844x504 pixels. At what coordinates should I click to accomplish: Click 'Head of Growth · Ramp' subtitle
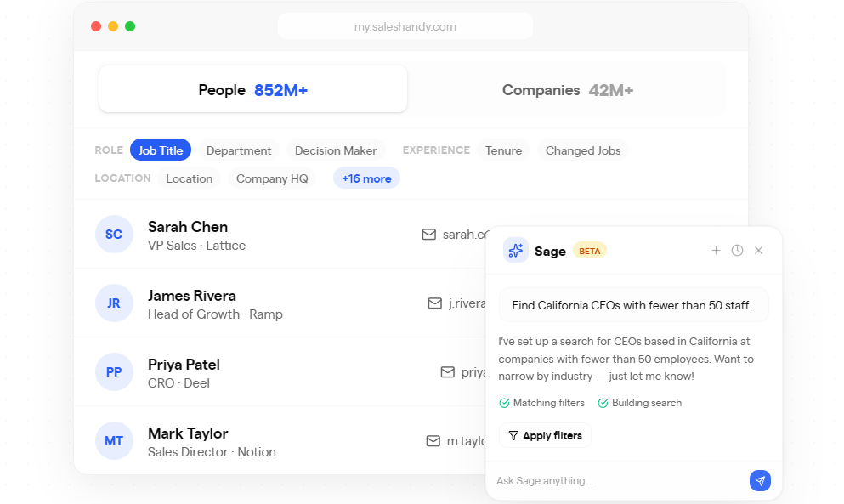(x=215, y=314)
